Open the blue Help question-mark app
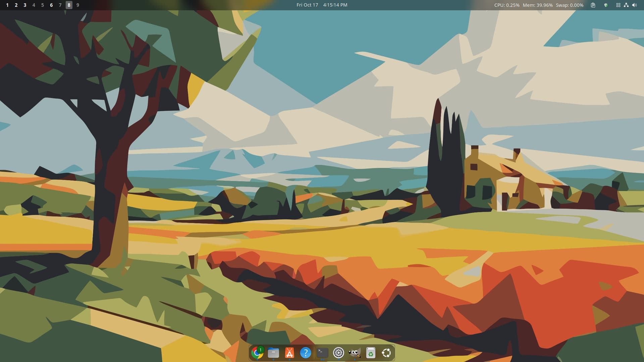This screenshot has width=644, height=362. [305, 353]
